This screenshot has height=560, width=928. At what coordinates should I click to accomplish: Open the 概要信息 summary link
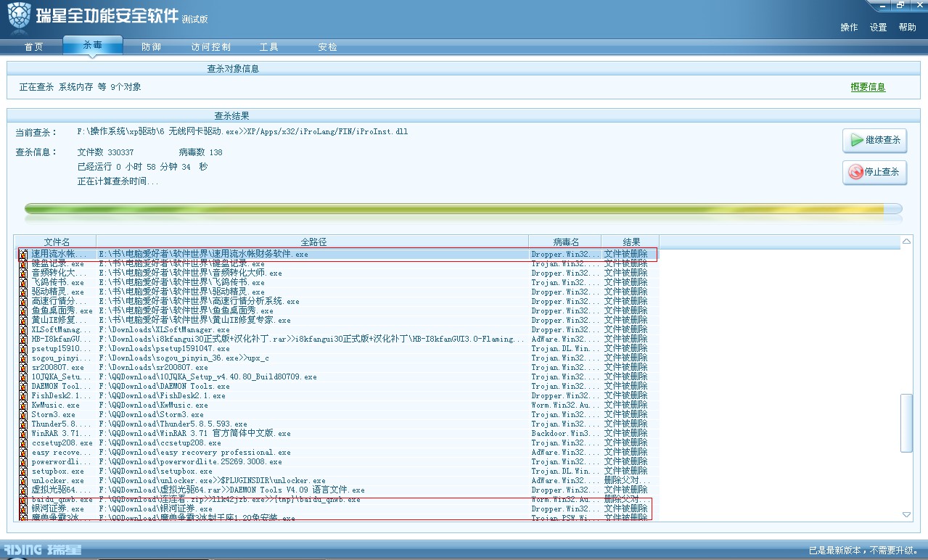tap(869, 87)
